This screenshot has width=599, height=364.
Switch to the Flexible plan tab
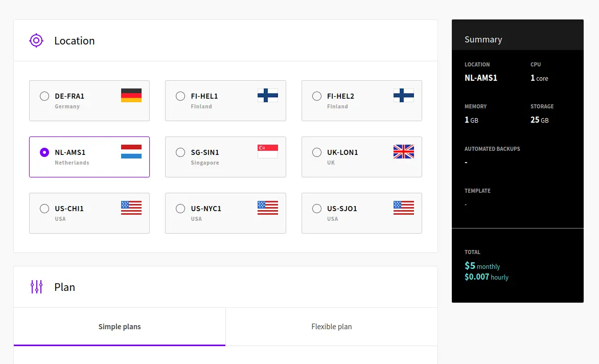(331, 326)
